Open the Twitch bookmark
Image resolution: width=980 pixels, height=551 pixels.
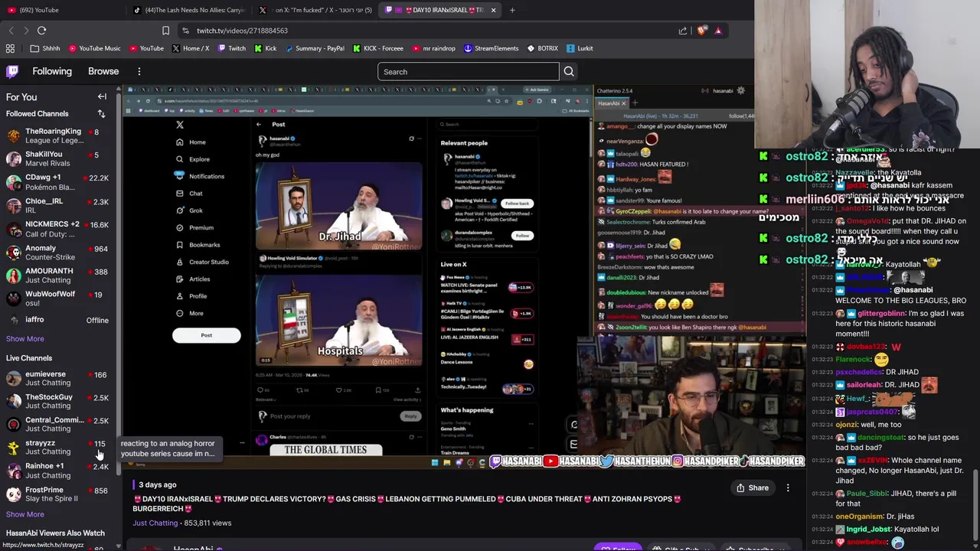[x=231, y=48]
